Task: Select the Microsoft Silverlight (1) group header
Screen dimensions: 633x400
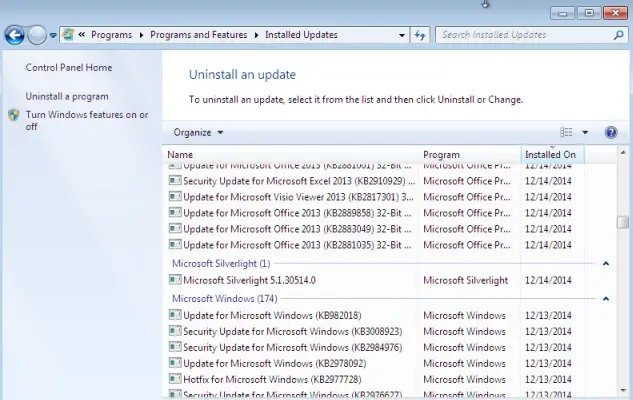Action: [x=221, y=264]
